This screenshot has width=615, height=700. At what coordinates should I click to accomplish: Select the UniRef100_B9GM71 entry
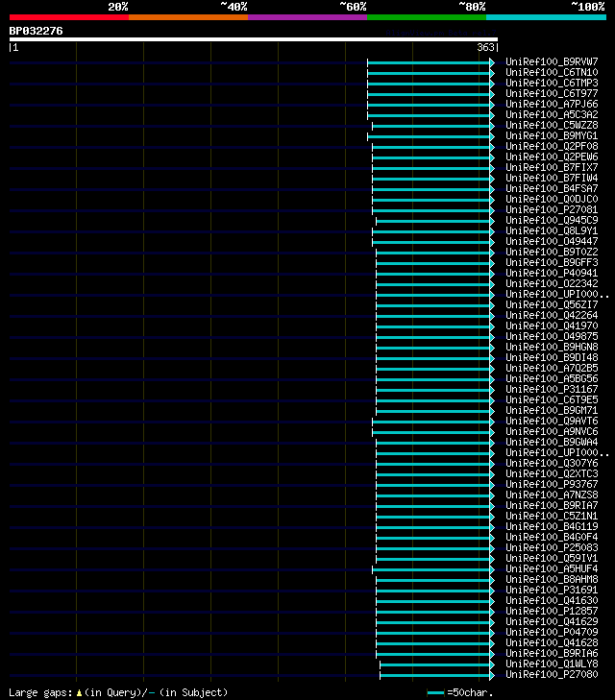pyautogui.click(x=552, y=410)
